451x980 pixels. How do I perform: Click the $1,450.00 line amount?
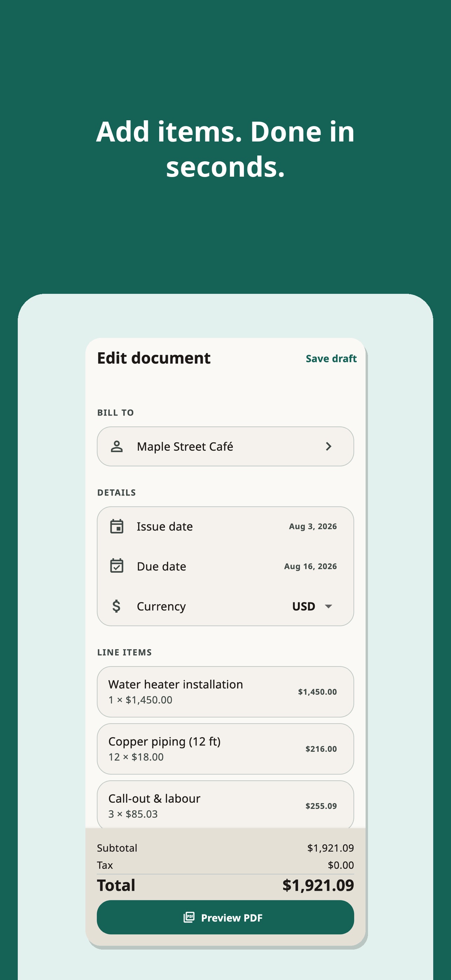(x=317, y=692)
